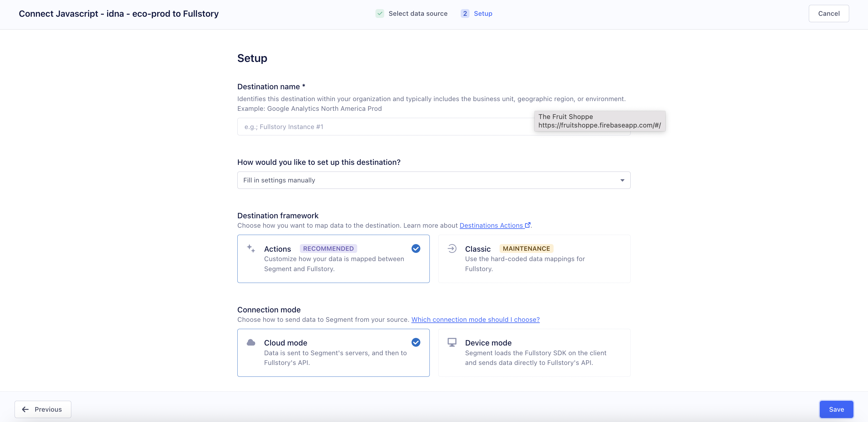
Task: Choose the Classic MAINTENANCE framework card
Action: coord(534,259)
